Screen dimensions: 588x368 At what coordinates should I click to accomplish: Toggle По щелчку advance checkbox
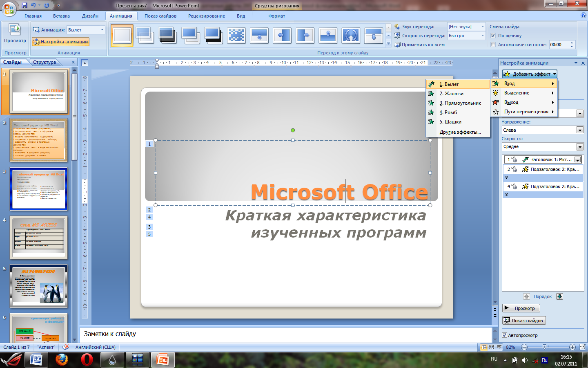(493, 36)
